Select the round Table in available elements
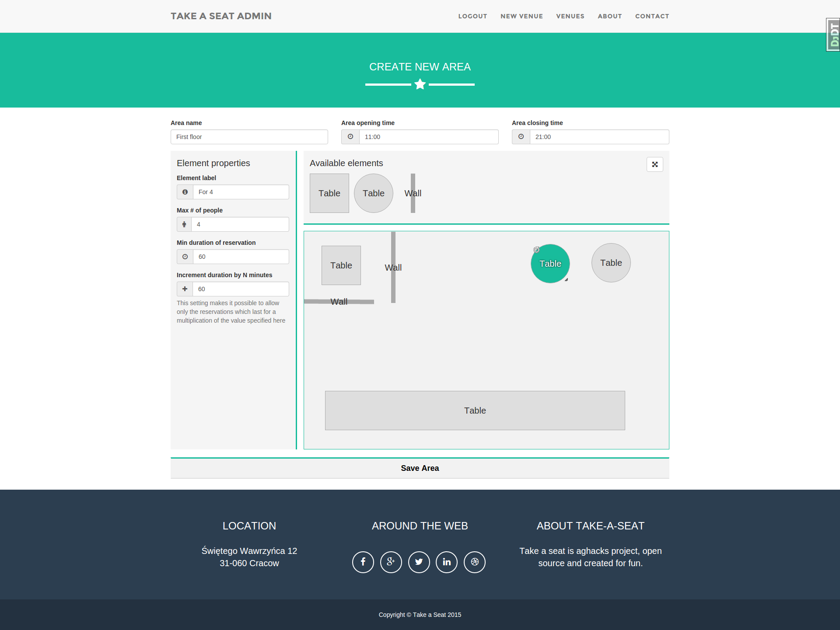Image resolution: width=840 pixels, height=630 pixels. point(373,193)
